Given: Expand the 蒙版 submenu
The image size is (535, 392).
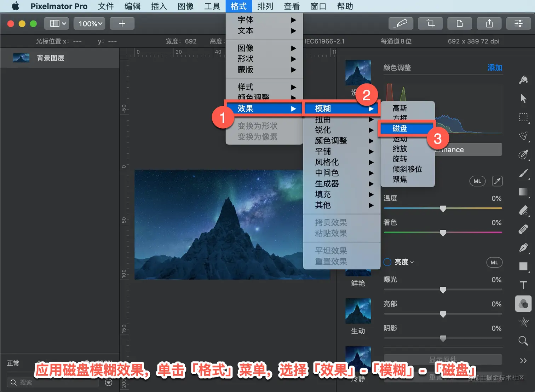Looking at the screenshot, I should click(x=264, y=70).
